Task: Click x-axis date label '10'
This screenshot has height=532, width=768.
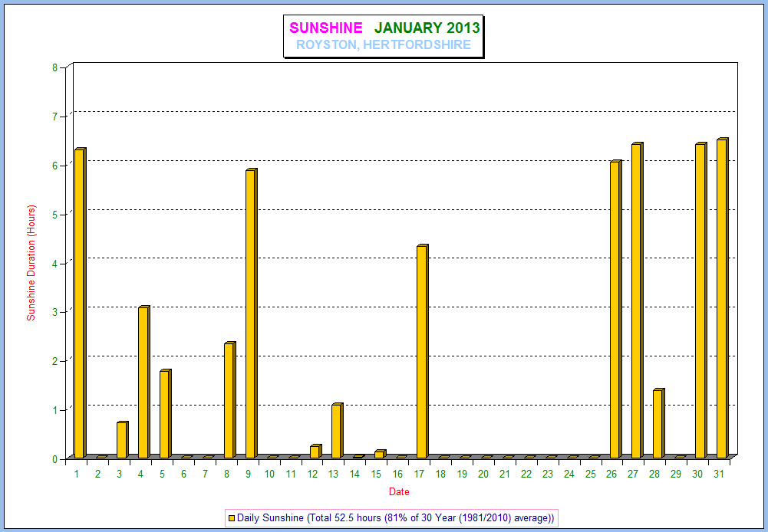Action: click(x=269, y=474)
